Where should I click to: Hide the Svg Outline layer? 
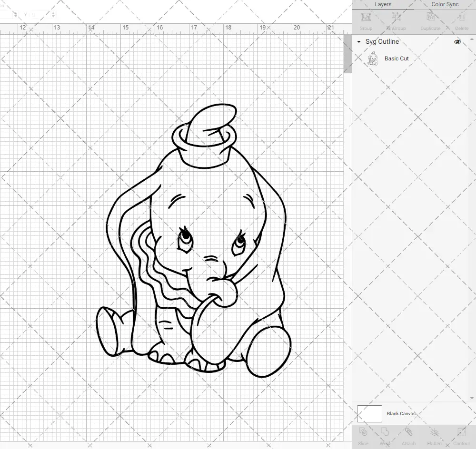tap(457, 42)
